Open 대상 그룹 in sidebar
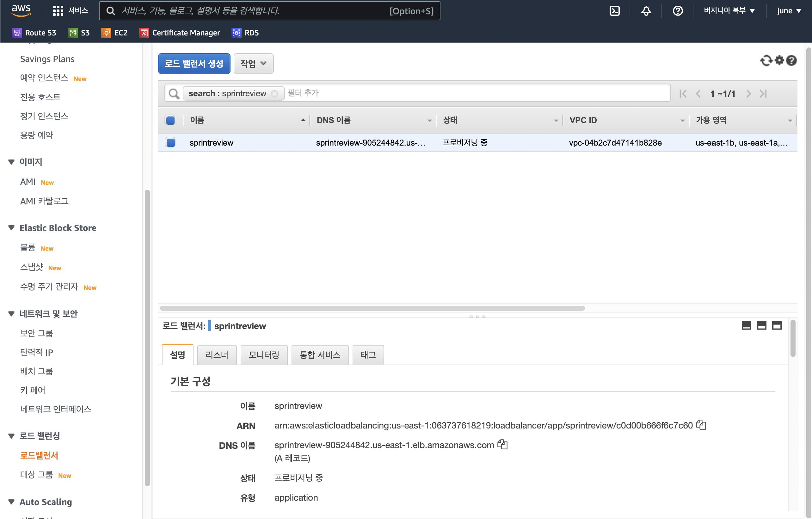The image size is (812, 519). (36, 474)
